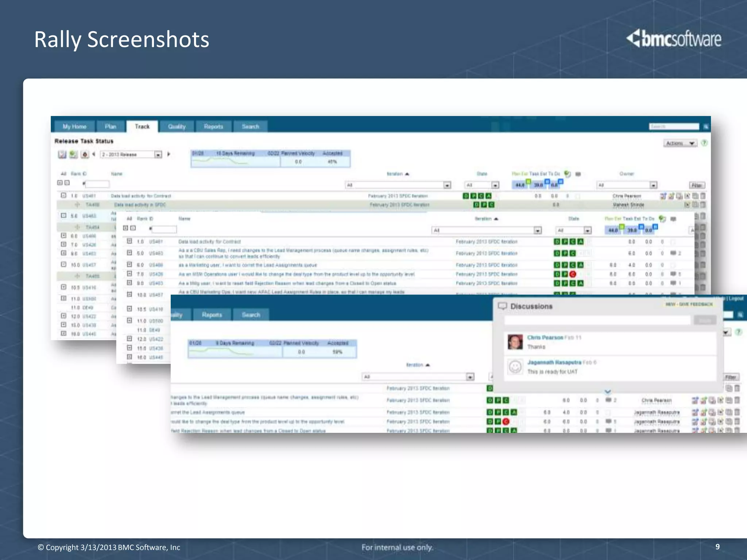Image resolution: width=747 pixels, height=560 pixels.
Task: Open the Actions dropdown menu
Action: [680, 143]
